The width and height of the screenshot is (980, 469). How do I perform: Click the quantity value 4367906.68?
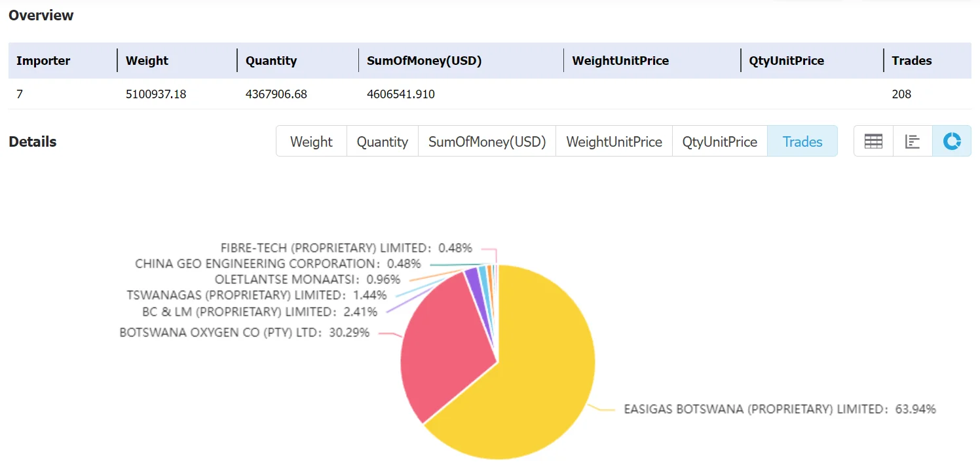coord(276,94)
